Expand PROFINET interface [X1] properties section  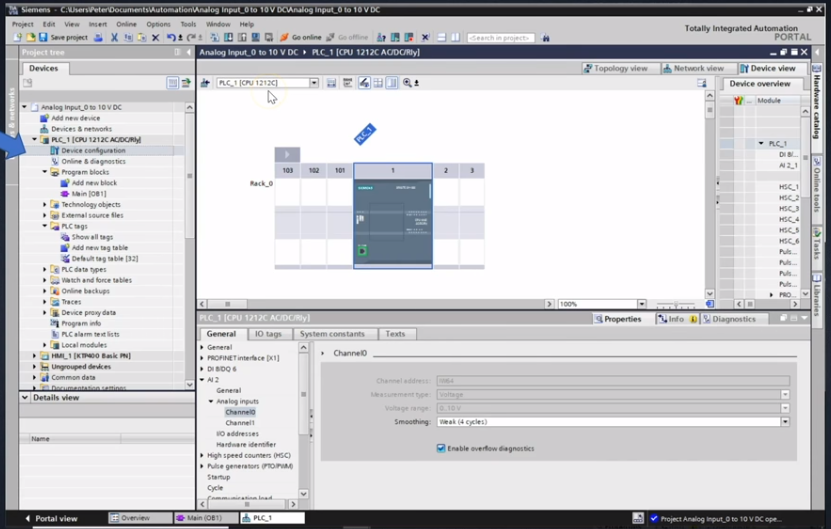point(202,358)
